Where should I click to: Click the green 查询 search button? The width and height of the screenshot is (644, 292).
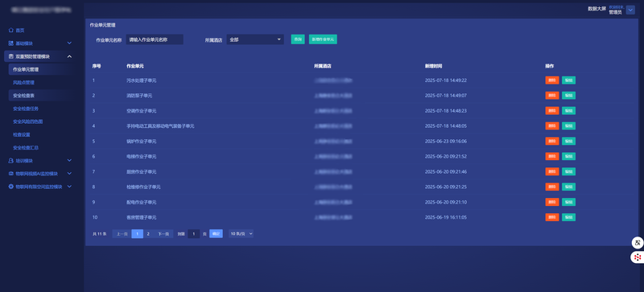click(298, 39)
